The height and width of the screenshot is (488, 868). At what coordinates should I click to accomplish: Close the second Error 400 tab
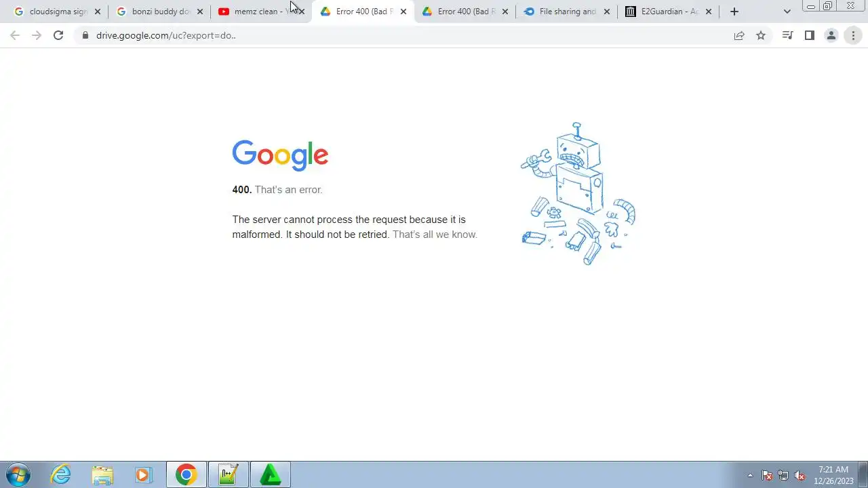point(505,12)
